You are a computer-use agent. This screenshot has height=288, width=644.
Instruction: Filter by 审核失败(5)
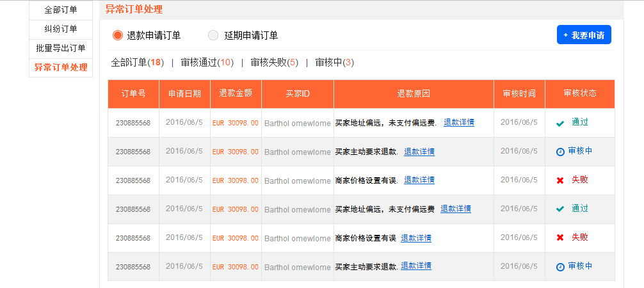tap(275, 63)
